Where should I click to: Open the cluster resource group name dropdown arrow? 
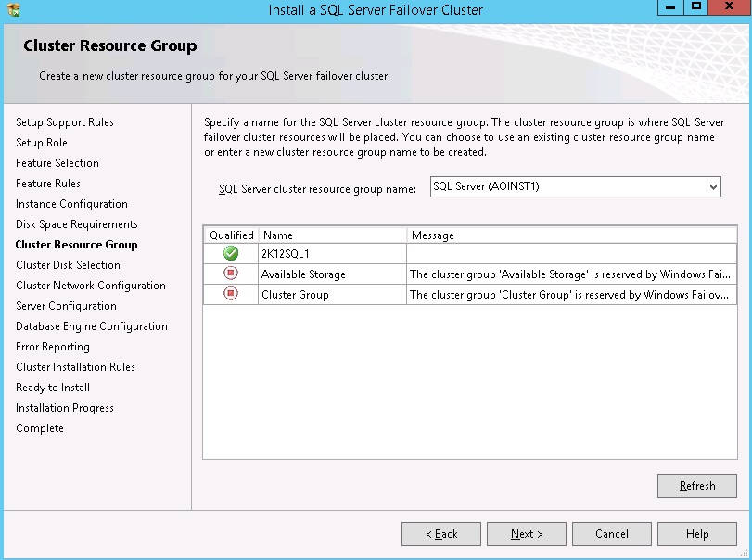click(713, 187)
